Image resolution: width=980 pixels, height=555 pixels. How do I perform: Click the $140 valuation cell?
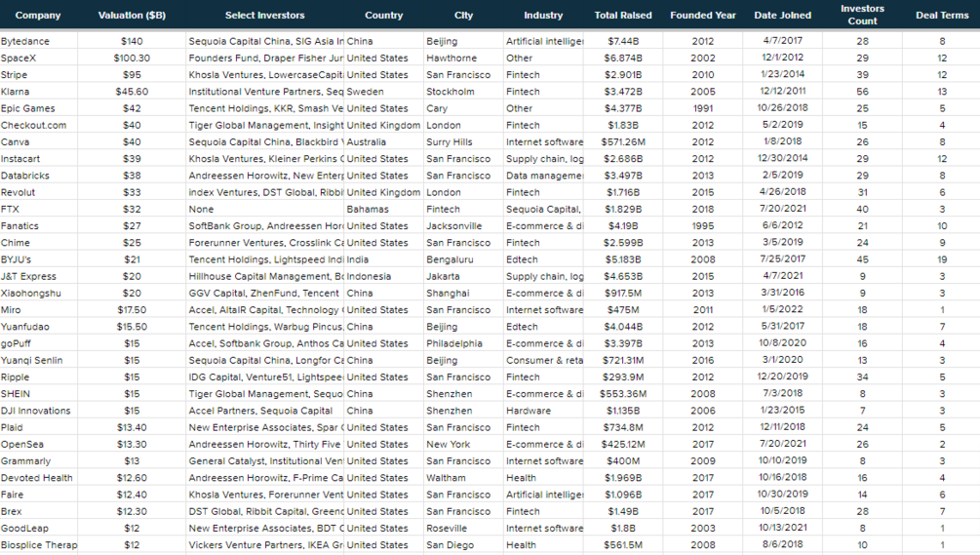pos(132,41)
